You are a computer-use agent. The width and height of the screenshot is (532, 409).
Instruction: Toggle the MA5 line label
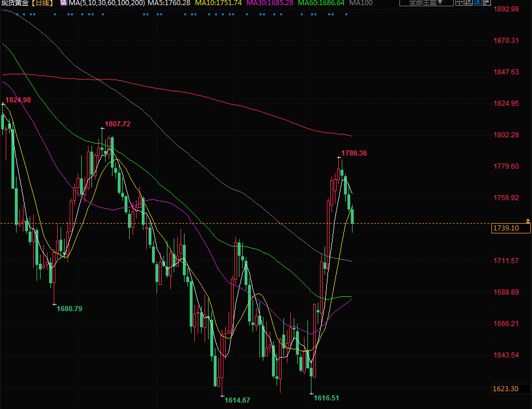click(169, 3)
